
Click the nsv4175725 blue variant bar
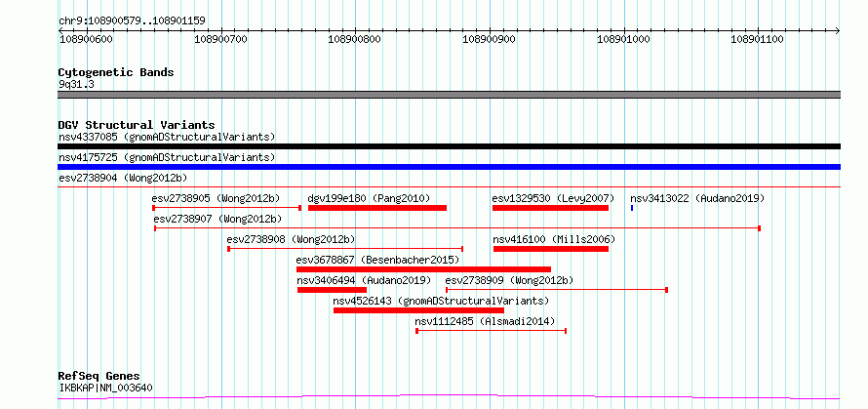(449, 167)
